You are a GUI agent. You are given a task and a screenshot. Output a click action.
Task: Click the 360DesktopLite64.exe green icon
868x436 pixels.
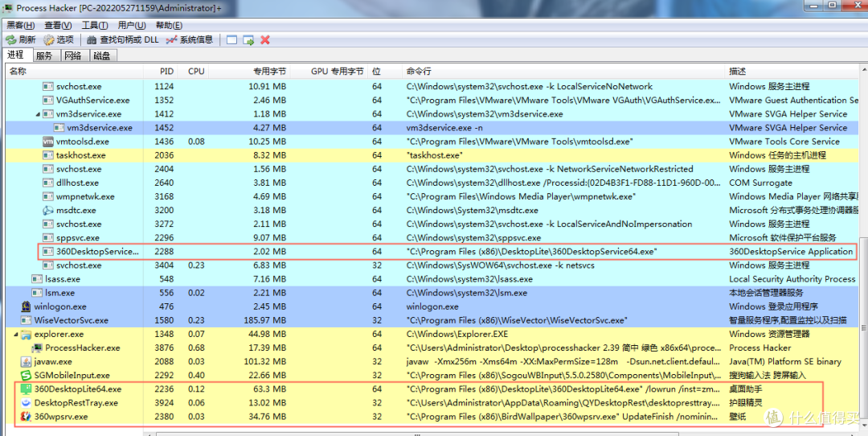[26, 389]
